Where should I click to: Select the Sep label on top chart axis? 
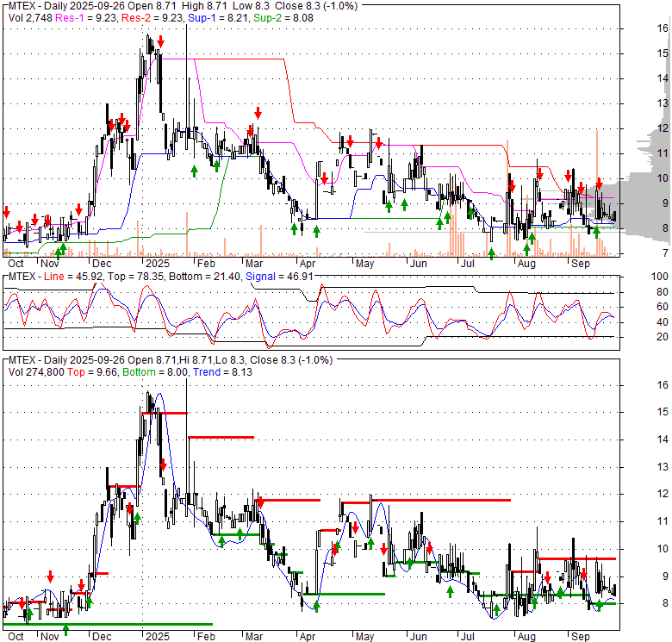[581, 263]
